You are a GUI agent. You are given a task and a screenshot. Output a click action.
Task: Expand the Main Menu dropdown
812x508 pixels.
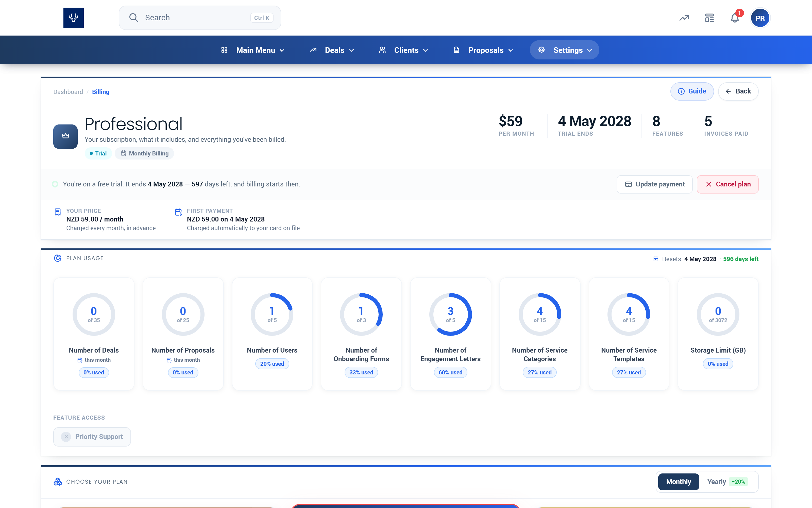pos(253,50)
